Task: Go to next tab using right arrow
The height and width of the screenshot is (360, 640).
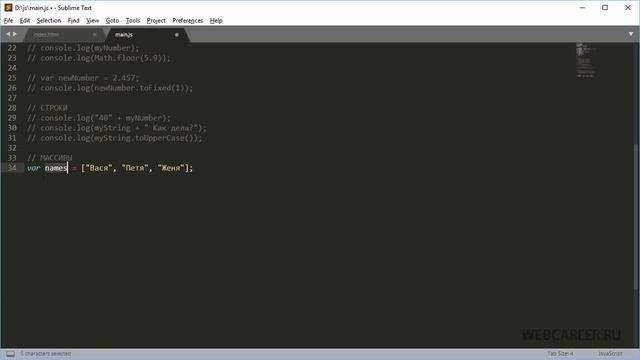Action: [x=15, y=34]
